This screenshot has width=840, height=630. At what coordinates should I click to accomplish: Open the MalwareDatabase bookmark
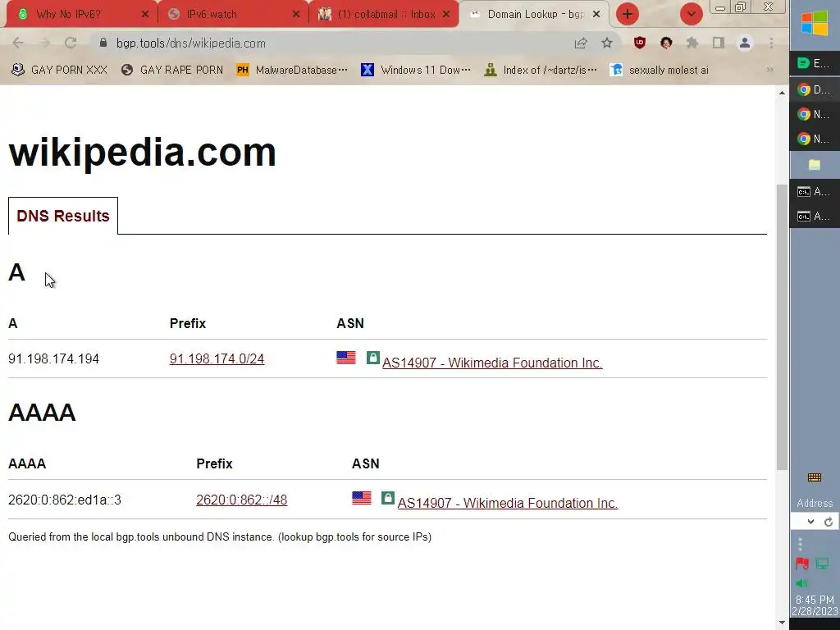point(292,70)
